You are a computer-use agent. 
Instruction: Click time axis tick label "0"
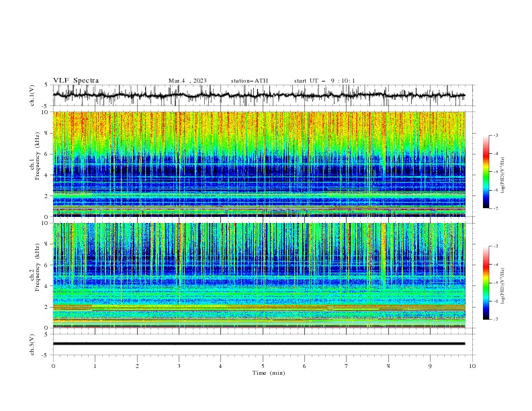[x=53, y=366]
